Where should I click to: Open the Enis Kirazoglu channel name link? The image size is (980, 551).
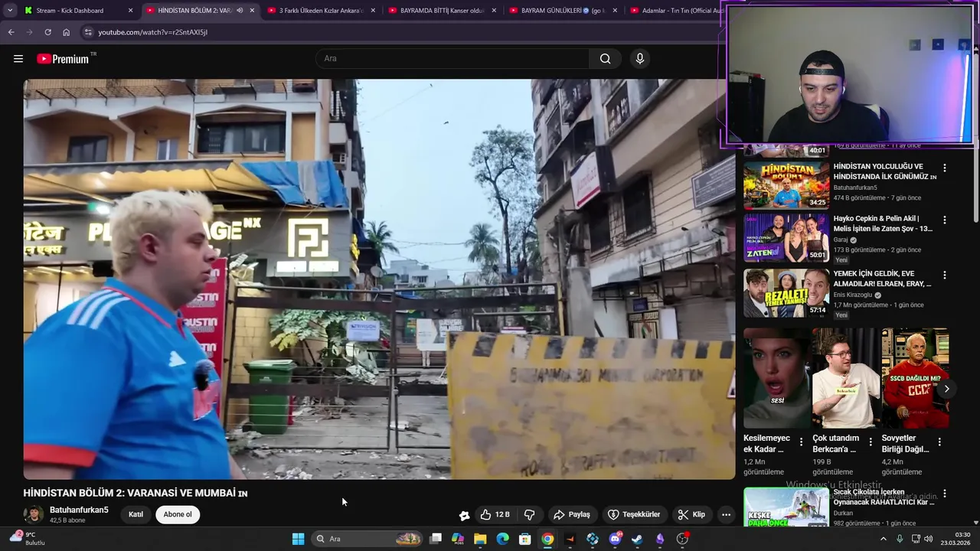click(x=853, y=295)
